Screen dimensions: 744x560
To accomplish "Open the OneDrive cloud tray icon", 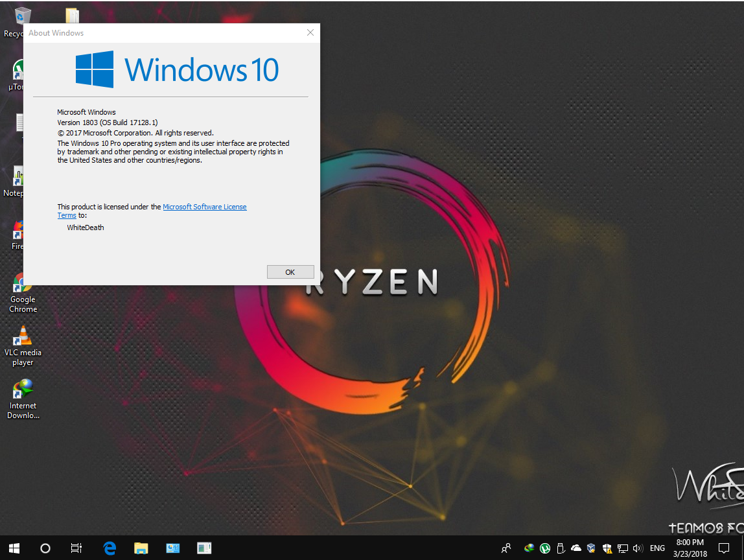I will 576,548.
